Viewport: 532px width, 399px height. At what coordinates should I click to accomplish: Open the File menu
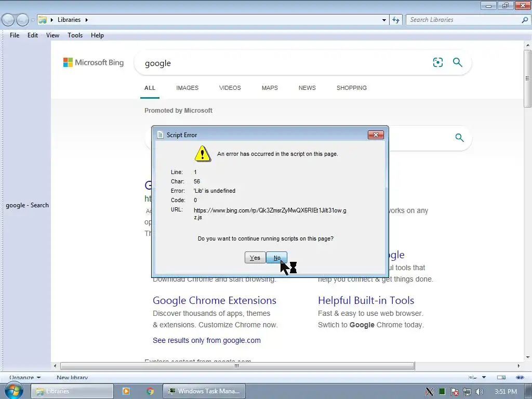(x=15, y=35)
